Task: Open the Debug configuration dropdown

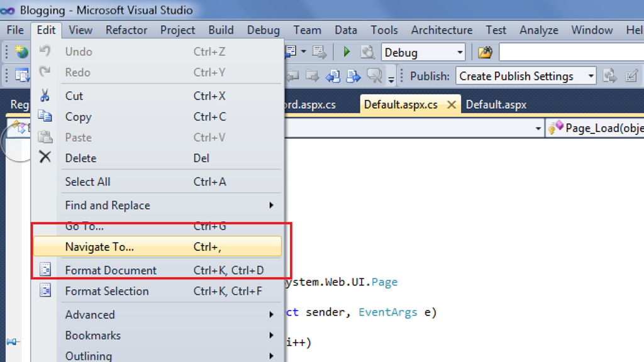Action: (423, 53)
